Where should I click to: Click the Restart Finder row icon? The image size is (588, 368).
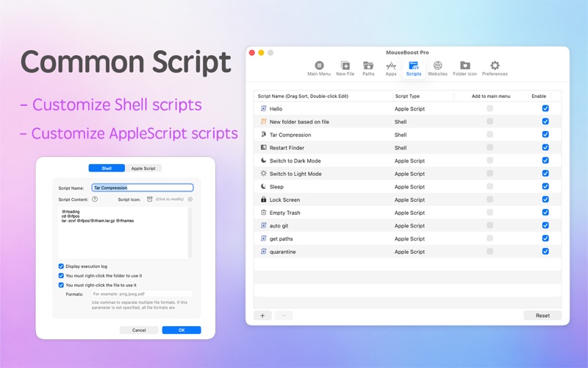point(263,148)
